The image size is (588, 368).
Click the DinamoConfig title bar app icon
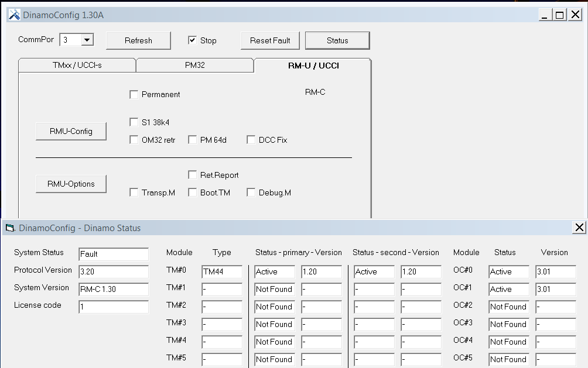[x=14, y=15]
